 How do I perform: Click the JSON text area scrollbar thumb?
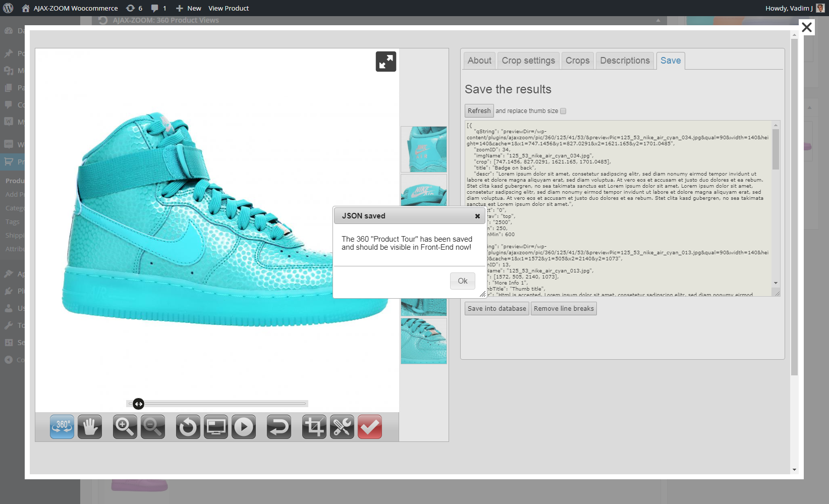coord(776,149)
